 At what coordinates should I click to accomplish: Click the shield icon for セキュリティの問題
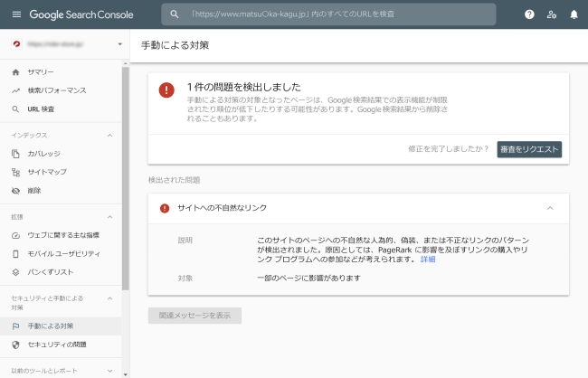(15, 345)
